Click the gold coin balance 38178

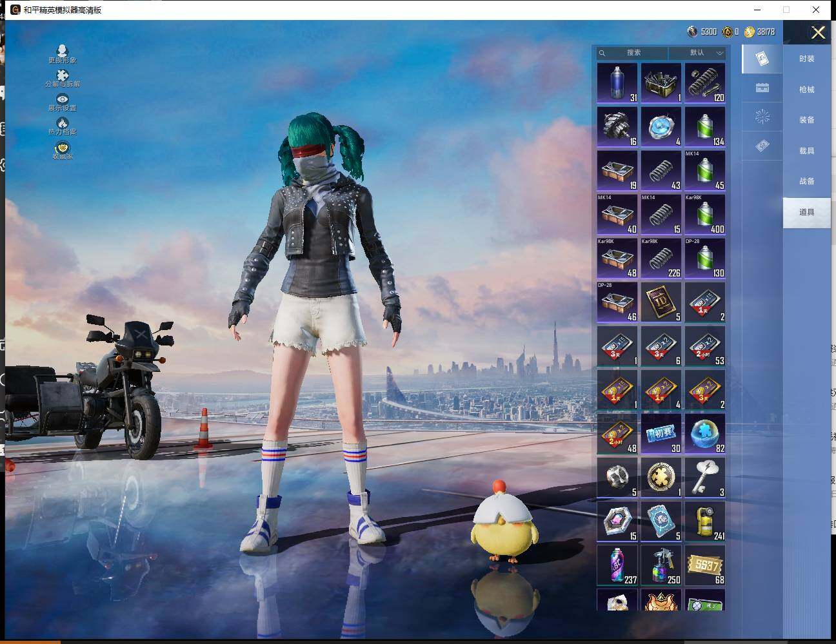(x=760, y=32)
